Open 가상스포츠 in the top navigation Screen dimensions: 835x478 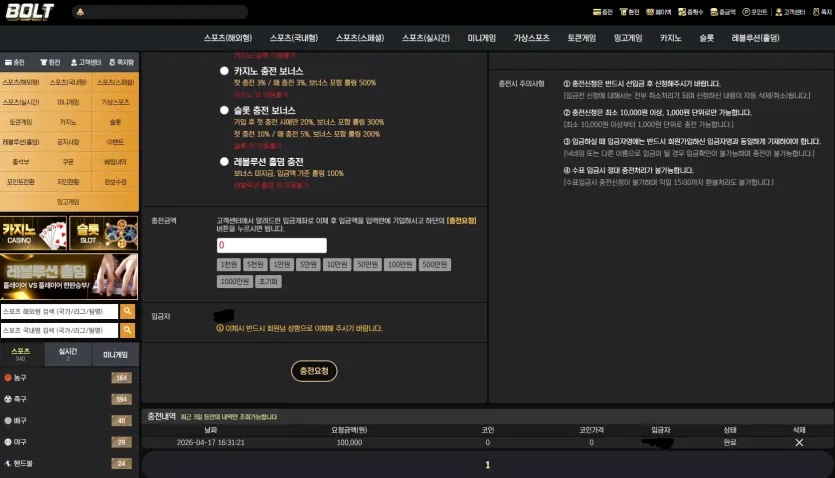tap(531, 38)
